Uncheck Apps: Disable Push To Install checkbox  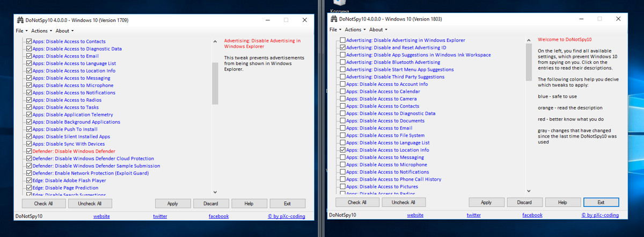(x=29, y=130)
